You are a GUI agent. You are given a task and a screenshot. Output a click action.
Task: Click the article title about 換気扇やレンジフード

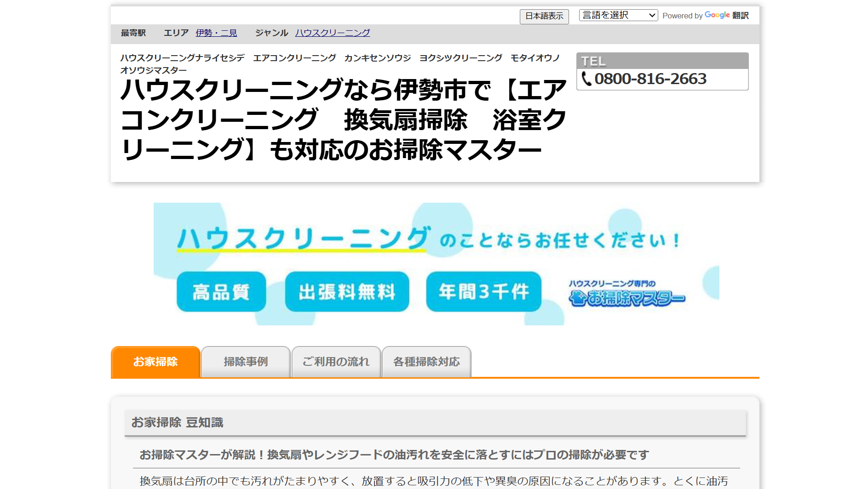394,455
